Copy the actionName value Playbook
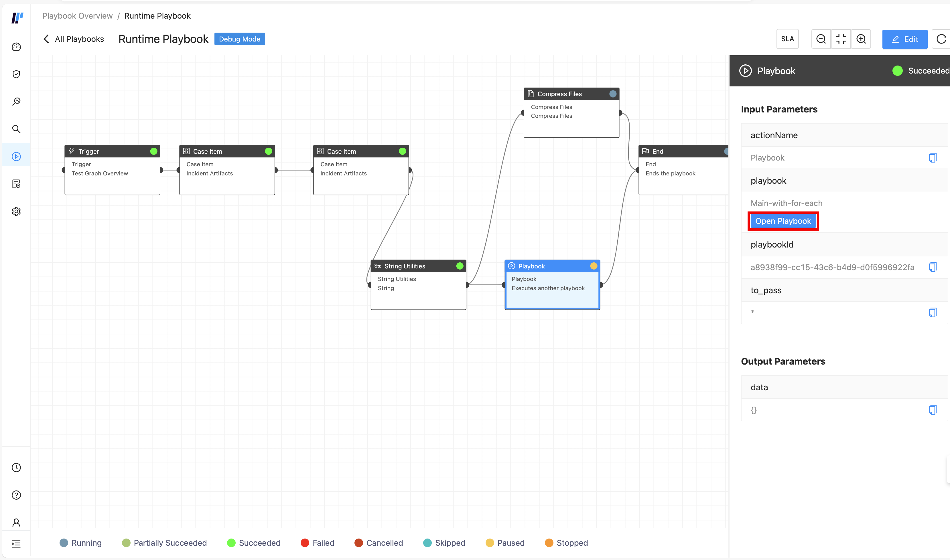This screenshot has width=950, height=560. pos(932,158)
